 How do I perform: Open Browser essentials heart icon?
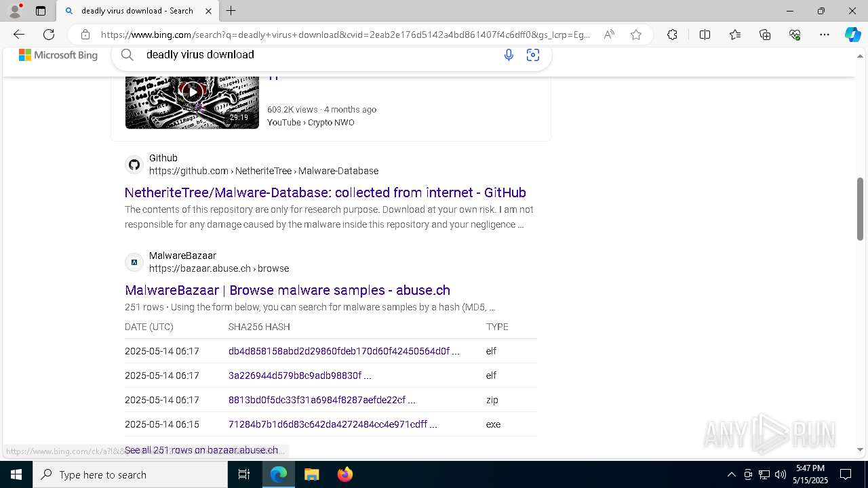click(x=795, y=35)
